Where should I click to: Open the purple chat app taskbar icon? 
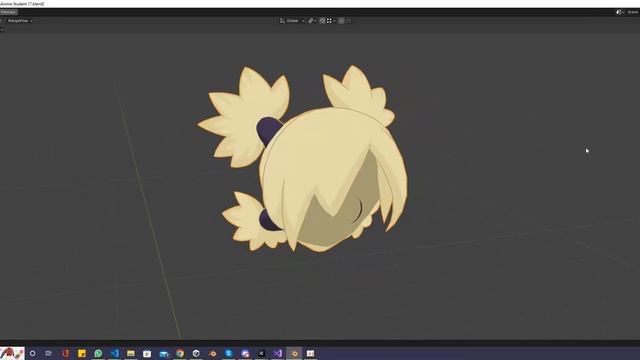[245, 353]
